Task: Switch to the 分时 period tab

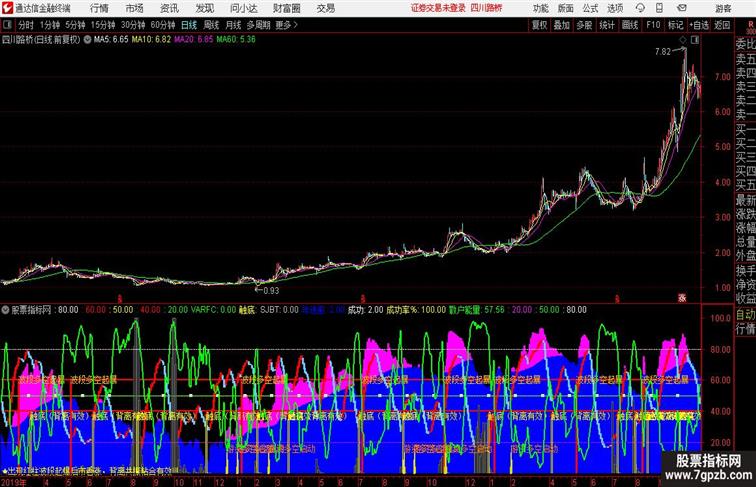Action: (26, 25)
